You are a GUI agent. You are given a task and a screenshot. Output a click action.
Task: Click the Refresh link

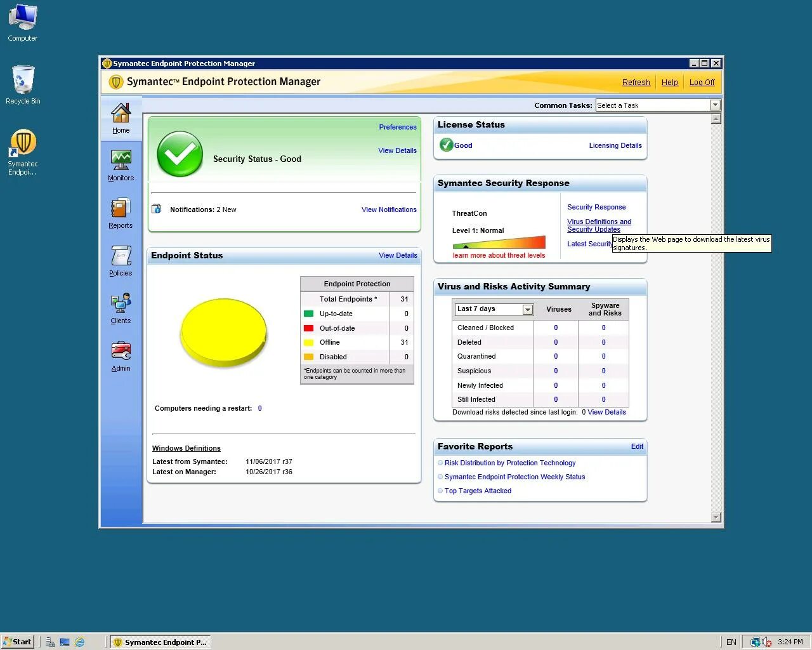tap(636, 83)
